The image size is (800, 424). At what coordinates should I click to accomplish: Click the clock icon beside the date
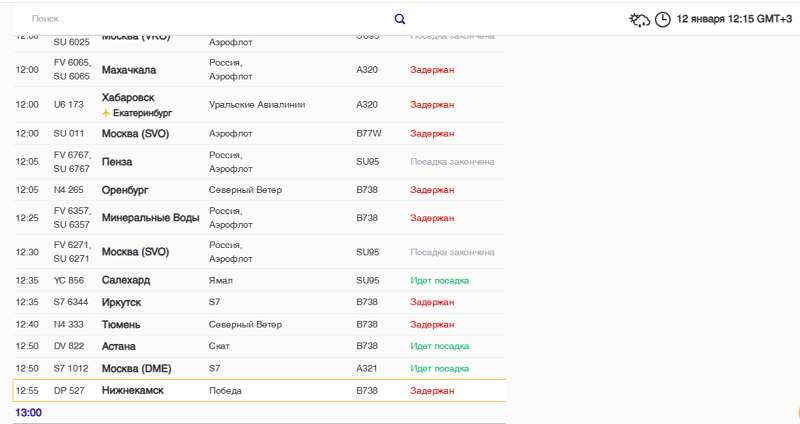pyautogui.click(x=662, y=19)
